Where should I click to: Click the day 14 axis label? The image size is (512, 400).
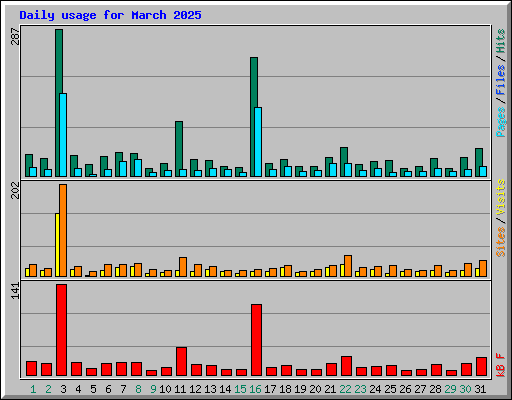pyautogui.click(x=225, y=389)
